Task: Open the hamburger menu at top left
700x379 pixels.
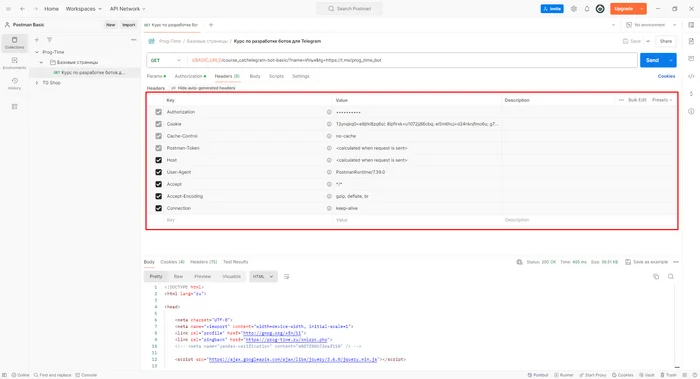Action: pyautogui.click(x=8, y=8)
